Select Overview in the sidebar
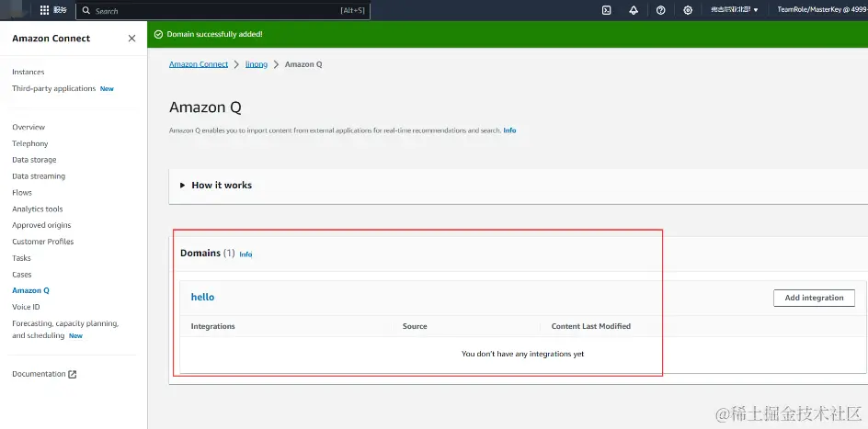868x429 pixels. (x=29, y=127)
